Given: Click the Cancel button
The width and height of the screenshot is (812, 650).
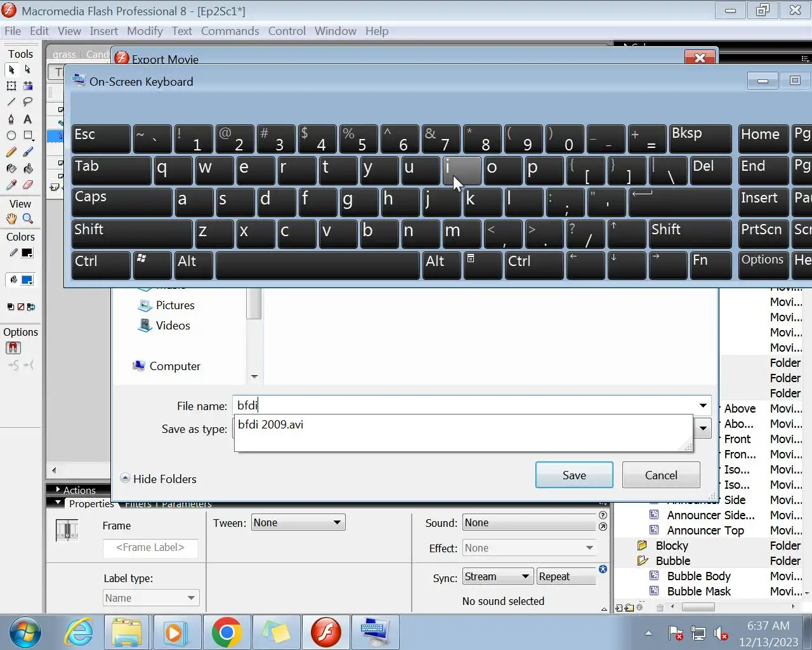Looking at the screenshot, I should point(661,475).
